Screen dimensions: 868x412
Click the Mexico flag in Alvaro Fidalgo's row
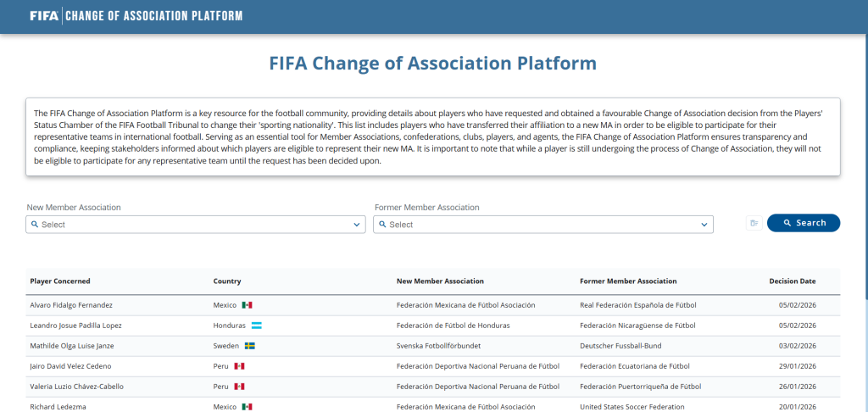pos(247,304)
